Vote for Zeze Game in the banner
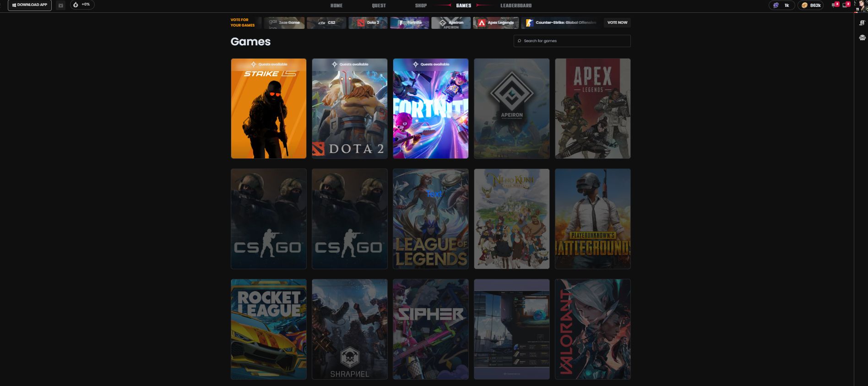This screenshot has height=386, width=868. [284, 22]
